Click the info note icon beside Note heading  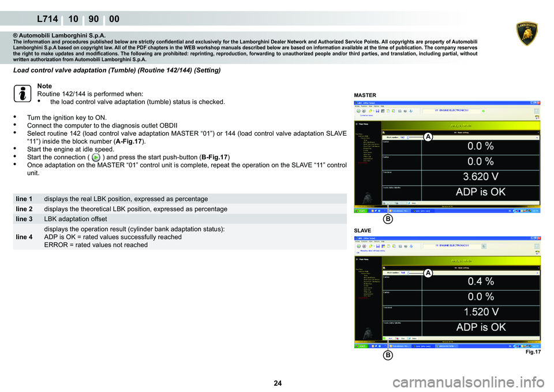23,94
